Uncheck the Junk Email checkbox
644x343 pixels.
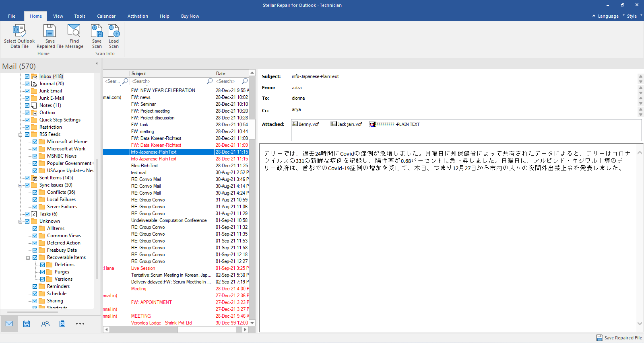27,91
